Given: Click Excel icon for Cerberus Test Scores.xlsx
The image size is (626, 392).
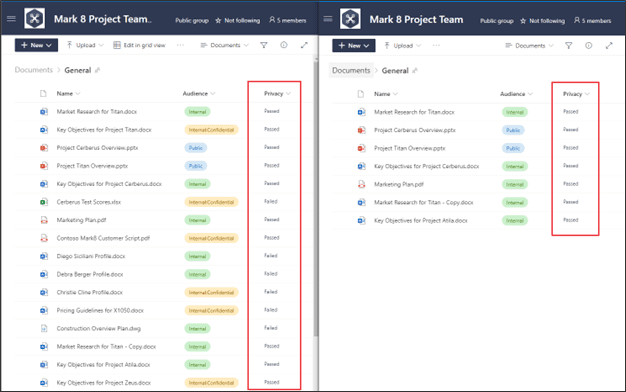Looking at the screenshot, I should [44, 202].
